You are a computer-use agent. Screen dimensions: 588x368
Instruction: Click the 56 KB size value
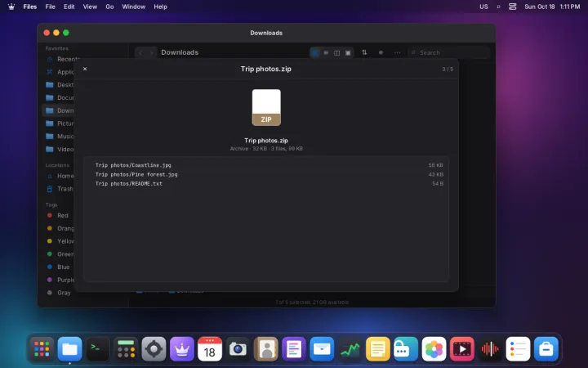435,165
